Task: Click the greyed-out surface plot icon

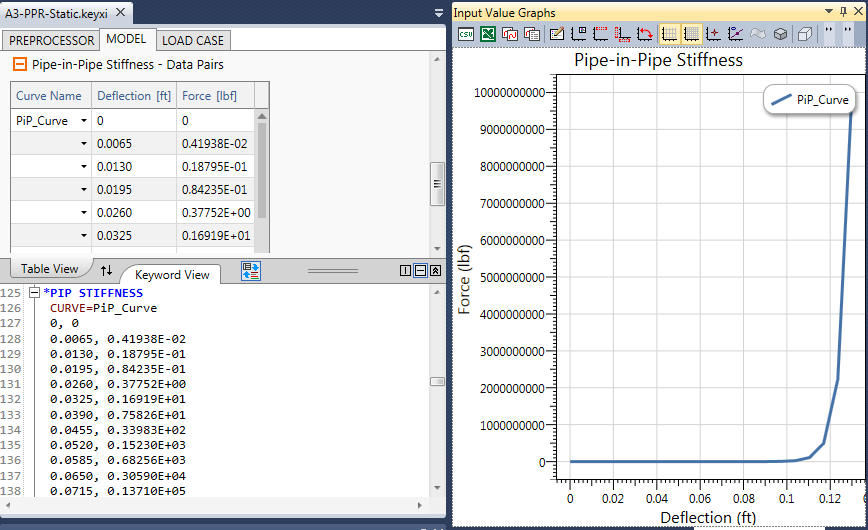Action: point(758,34)
